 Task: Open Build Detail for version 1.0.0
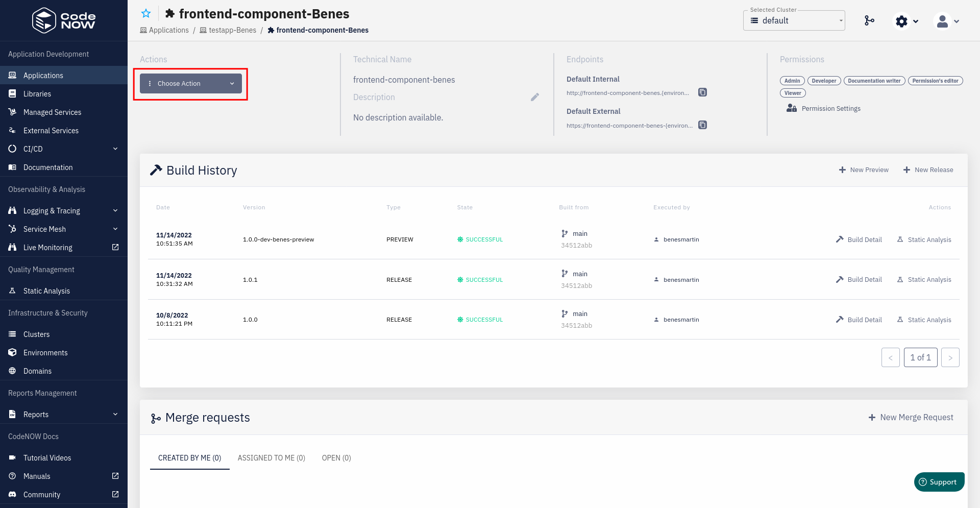point(859,320)
